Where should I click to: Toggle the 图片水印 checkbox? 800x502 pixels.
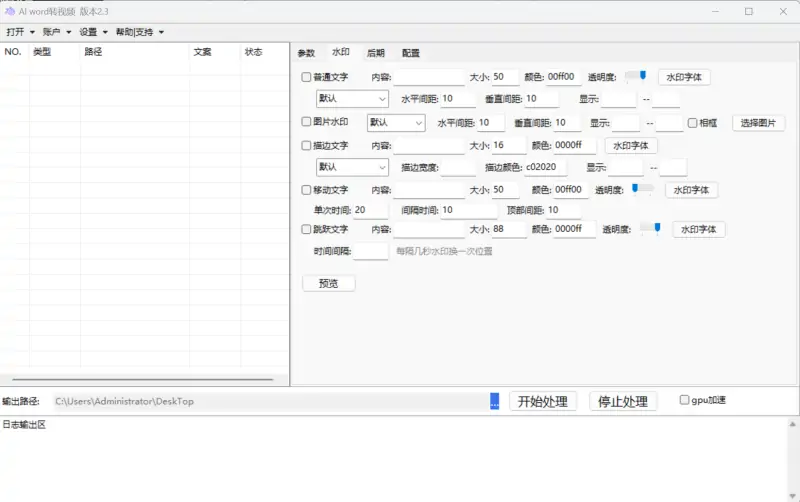[x=307, y=122]
